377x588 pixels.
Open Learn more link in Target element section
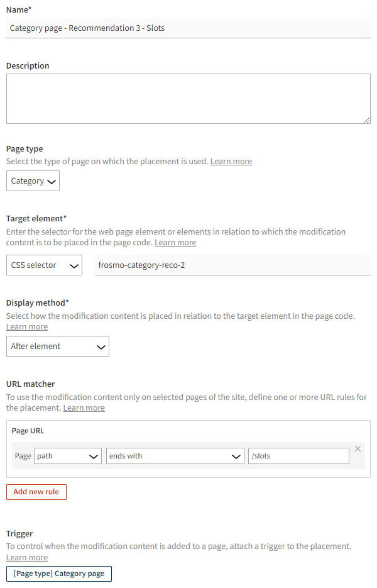[x=175, y=242]
